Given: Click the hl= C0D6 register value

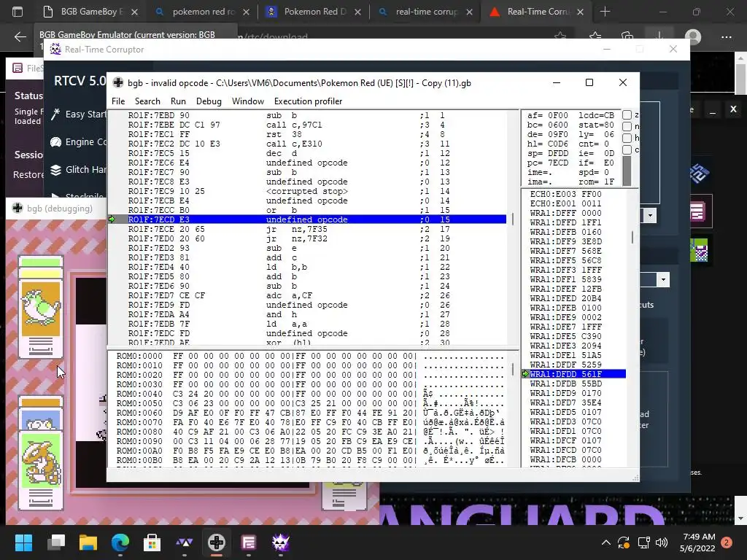Looking at the screenshot, I should [548, 144].
